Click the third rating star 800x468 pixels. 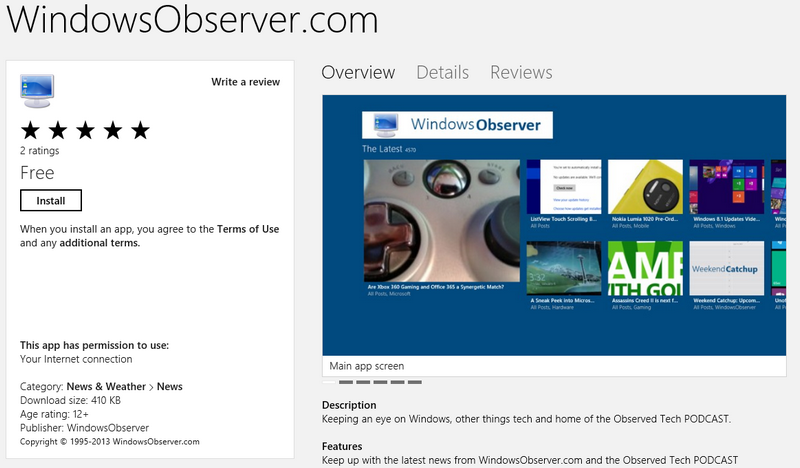point(85,130)
